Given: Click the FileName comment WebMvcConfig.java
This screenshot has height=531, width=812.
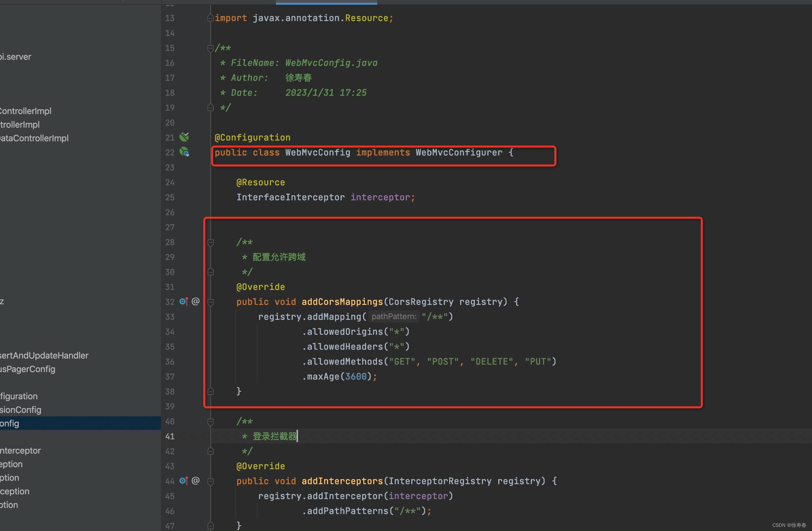Looking at the screenshot, I should [331, 63].
